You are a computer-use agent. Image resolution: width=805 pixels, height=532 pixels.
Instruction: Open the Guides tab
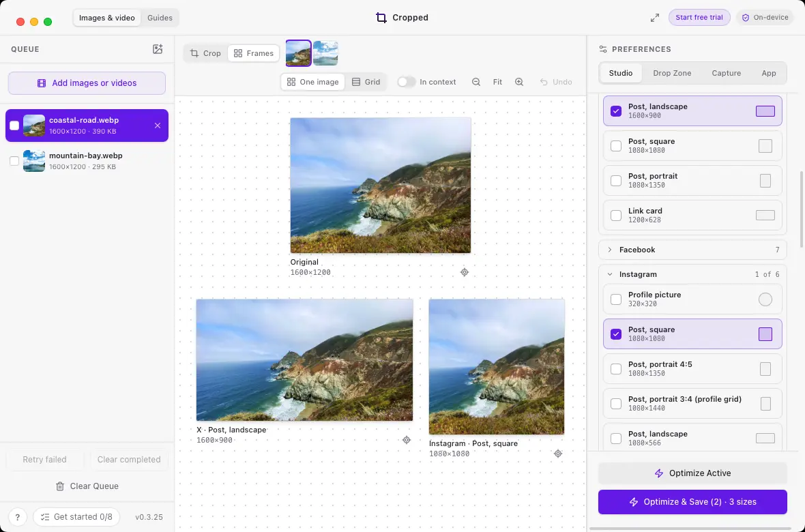point(160,18)
